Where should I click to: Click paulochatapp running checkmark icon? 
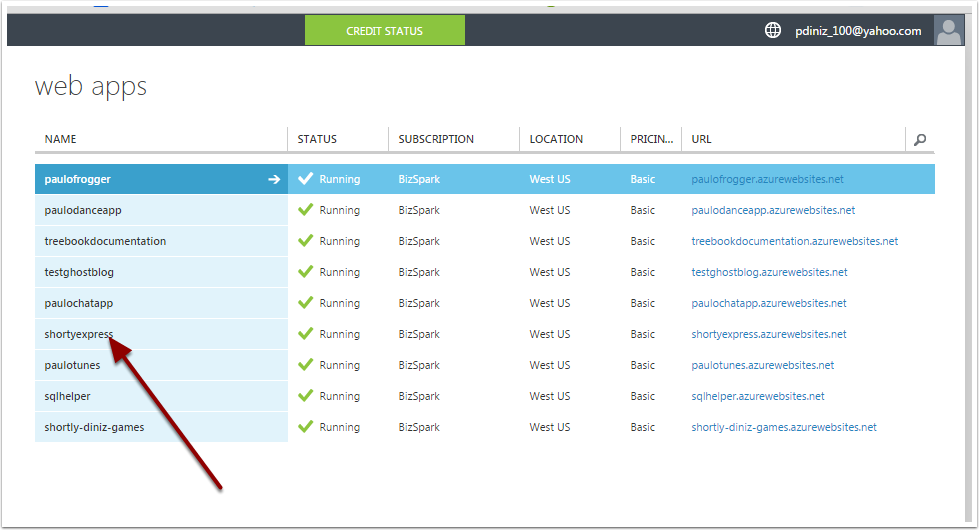tap(305, 303)
